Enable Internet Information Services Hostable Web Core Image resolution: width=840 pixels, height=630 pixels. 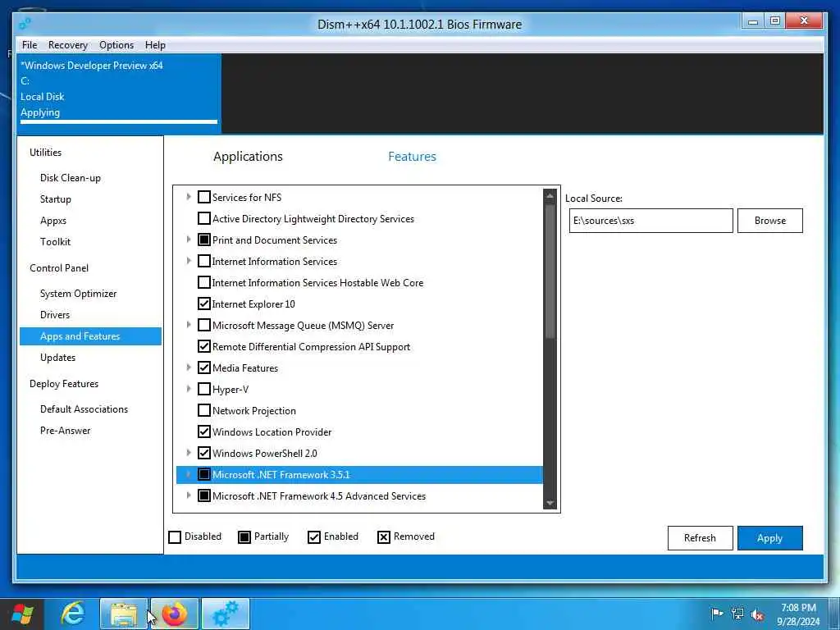(203, 282)
